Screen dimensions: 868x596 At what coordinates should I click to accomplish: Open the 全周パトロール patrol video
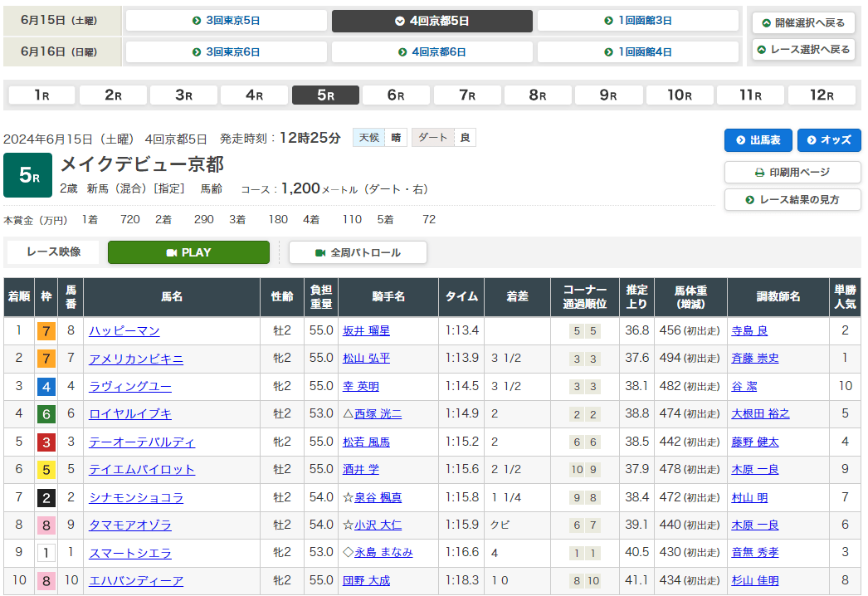pos(358,252)
